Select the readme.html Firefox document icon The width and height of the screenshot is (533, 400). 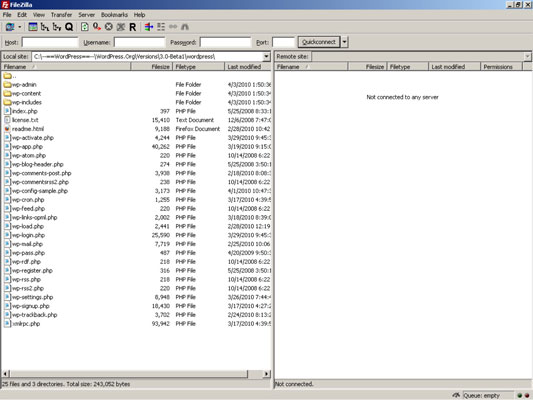pyautogui.click(x=7, y=128)
